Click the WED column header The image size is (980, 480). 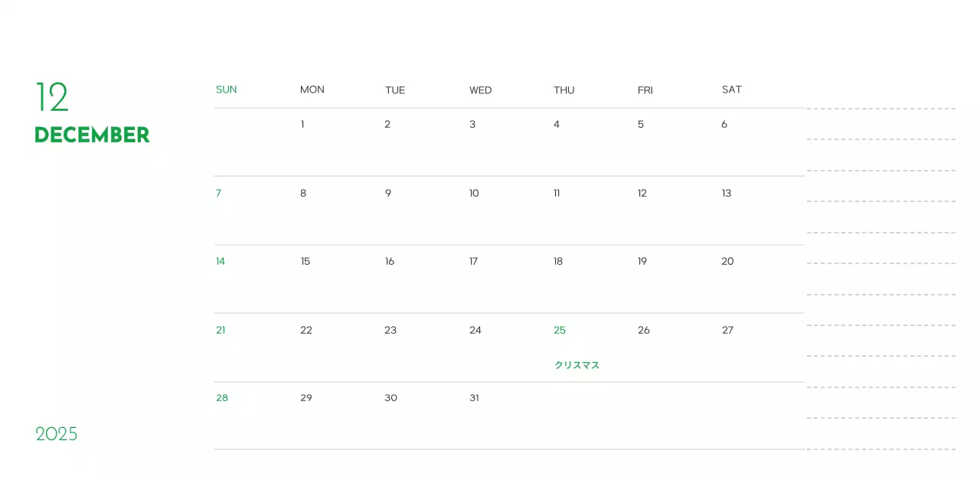pyautogui.click(x=480, y=90)
